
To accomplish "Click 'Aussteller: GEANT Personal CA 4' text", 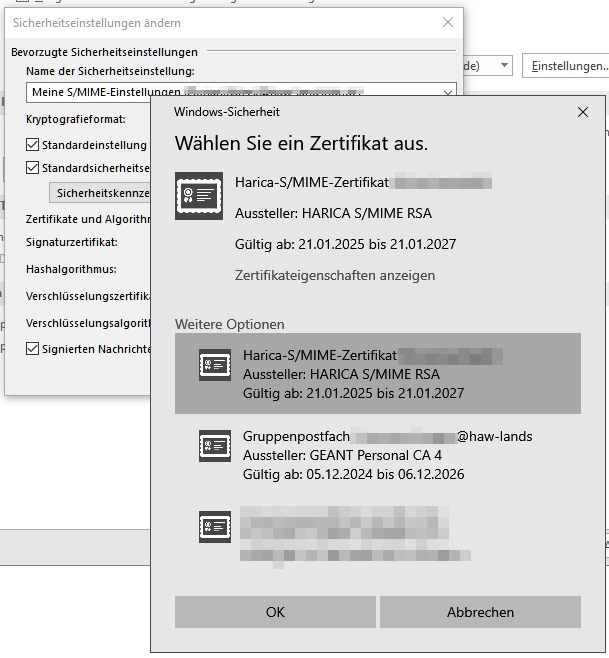I will click(342, 455).
